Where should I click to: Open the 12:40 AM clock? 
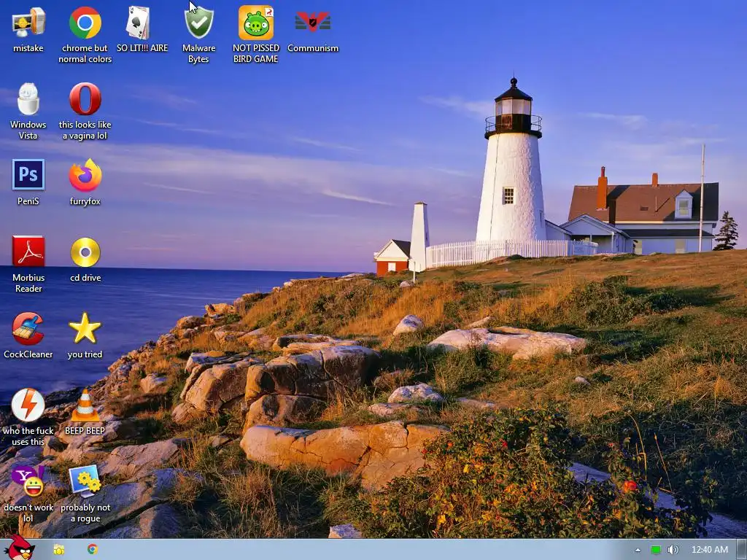click(709, 550)
